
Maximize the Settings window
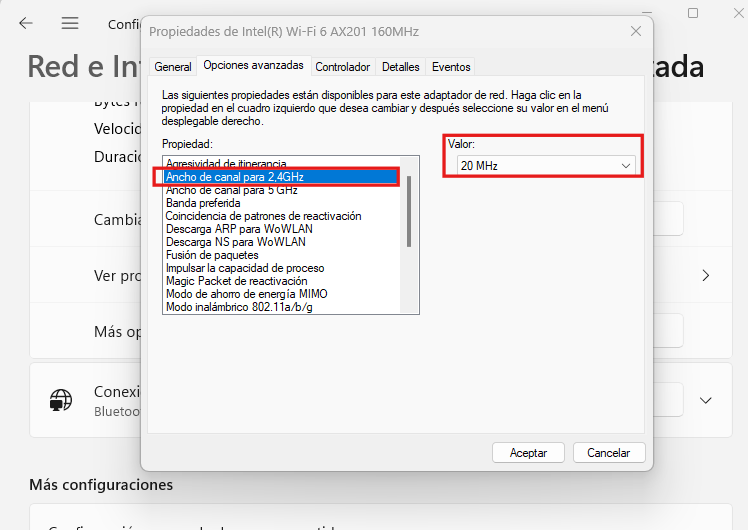pos(693,14)
